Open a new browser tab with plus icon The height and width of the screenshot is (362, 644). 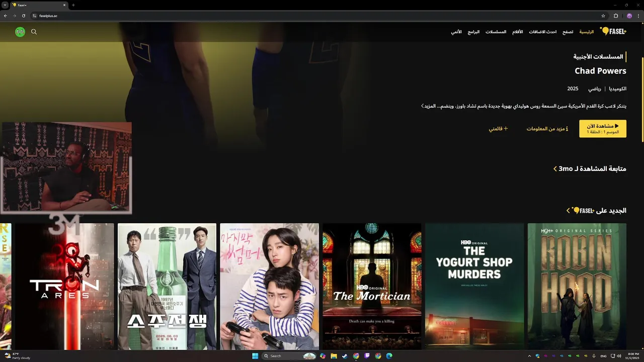tap(73, 5)
